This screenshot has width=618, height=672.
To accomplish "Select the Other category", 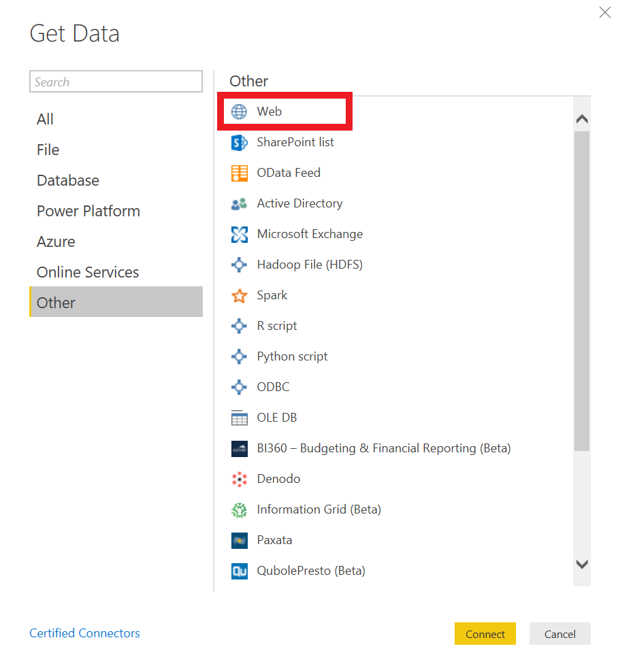I will coord(116,302).
